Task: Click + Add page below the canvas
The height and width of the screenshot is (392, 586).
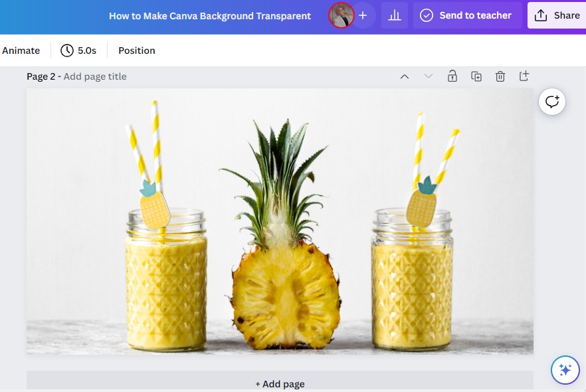Action: [280, 383]
